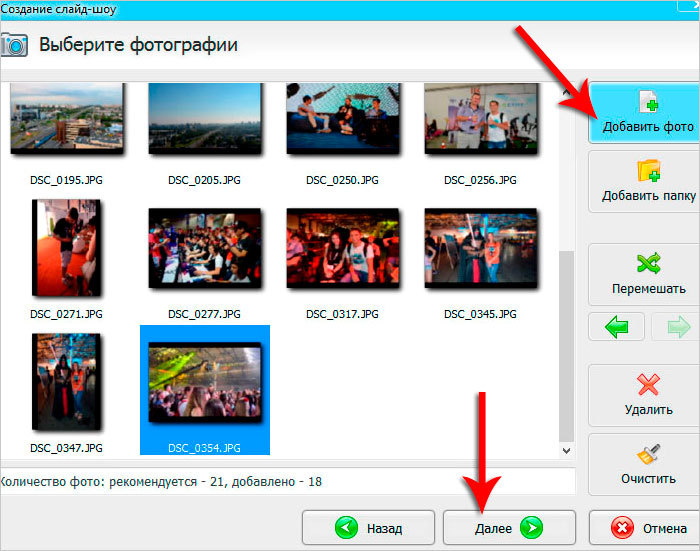The width and height of the screenshot is (700, 551).
Task: Select the DSC_0195.JPG thumbnail
Action: point(67,119)
